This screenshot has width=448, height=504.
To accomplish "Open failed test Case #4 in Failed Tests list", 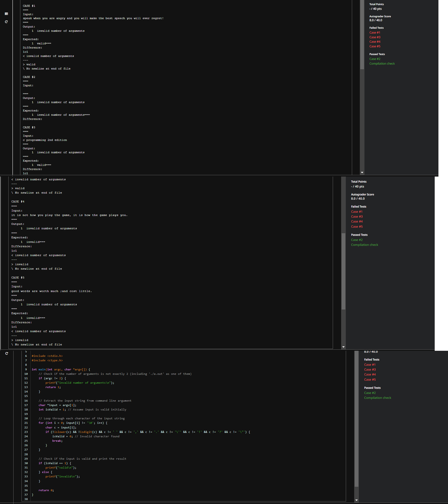I will [374, 42].
